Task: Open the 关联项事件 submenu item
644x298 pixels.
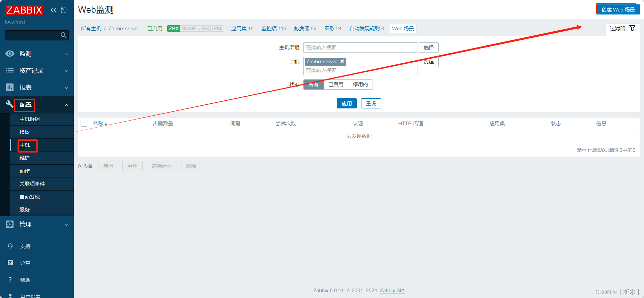Action: pos(42,184)
